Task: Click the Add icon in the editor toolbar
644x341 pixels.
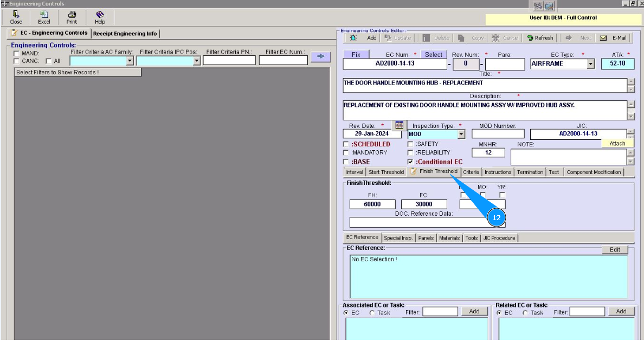Action: pos(353,38)
